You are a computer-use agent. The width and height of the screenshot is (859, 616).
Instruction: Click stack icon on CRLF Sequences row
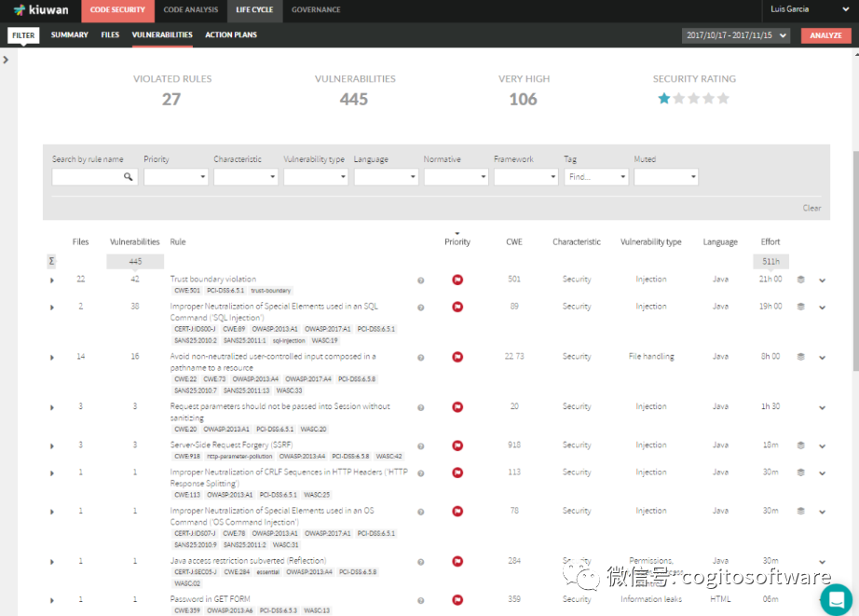coord(800,472)
